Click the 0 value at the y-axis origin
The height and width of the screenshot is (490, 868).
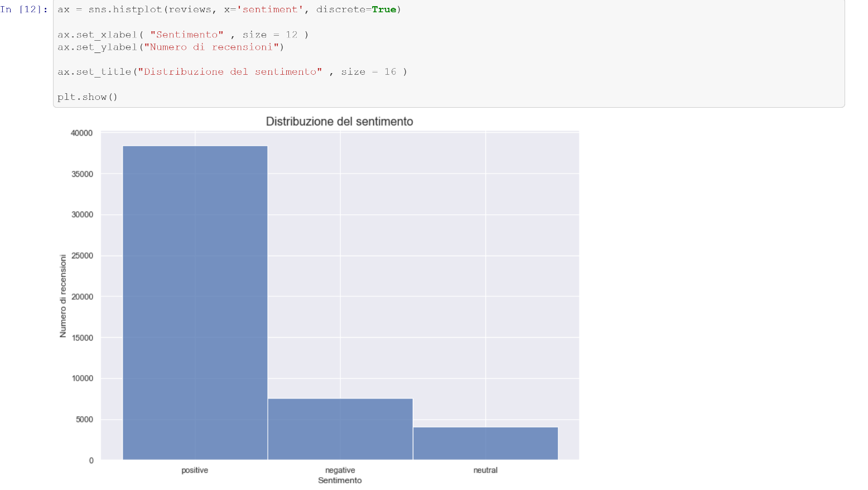click(x=92, y=460)
